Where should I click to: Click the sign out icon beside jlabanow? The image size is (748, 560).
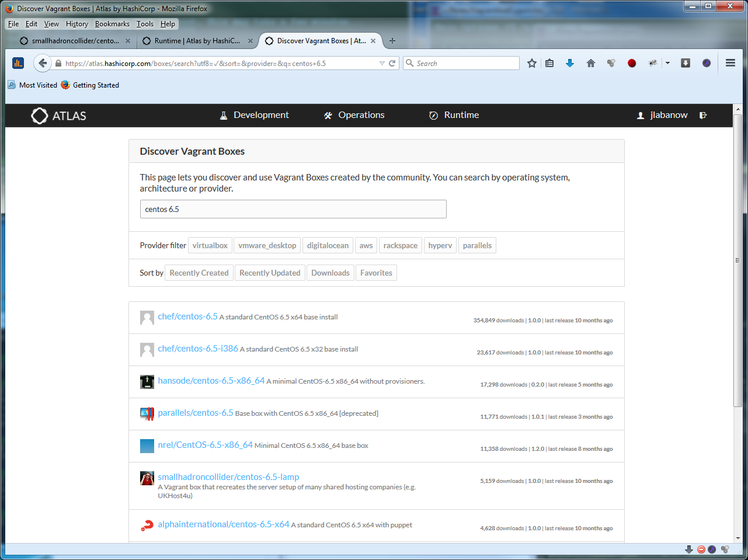click(703, 116)
